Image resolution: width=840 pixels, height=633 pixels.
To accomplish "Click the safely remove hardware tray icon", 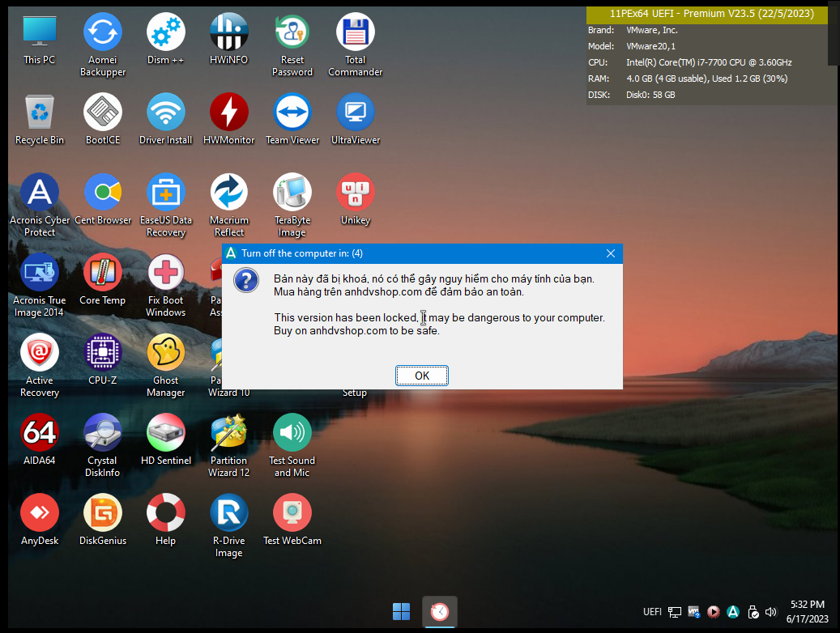I will (x=753, y=612).
